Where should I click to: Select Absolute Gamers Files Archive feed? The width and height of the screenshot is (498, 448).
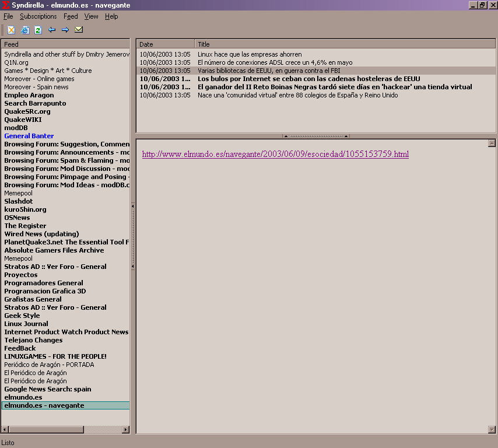[66, 250]
